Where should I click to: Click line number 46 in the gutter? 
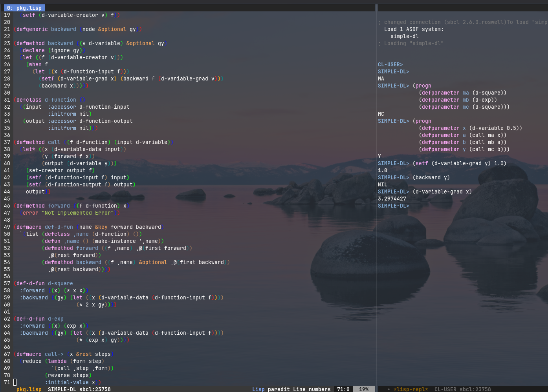click(7, 206)
